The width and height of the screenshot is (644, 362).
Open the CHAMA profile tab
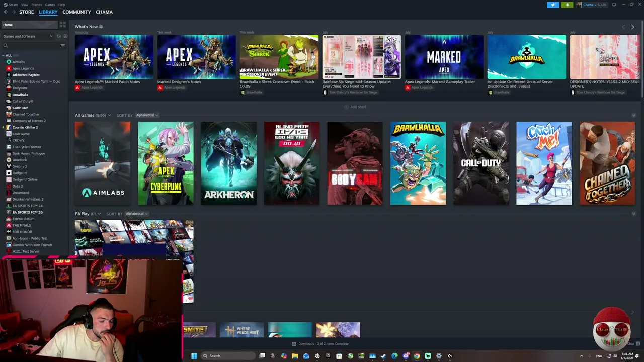click(x=104, y=12)
